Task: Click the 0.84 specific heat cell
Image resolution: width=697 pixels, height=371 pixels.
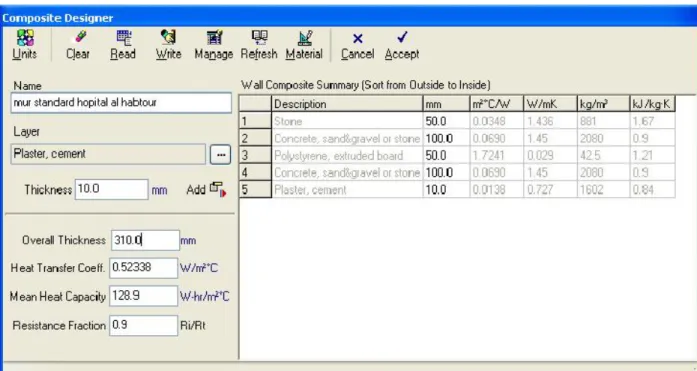Action: [653, 190]
